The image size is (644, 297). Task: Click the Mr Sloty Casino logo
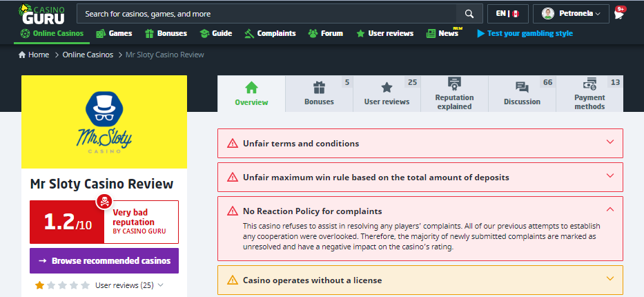(104, 122)
